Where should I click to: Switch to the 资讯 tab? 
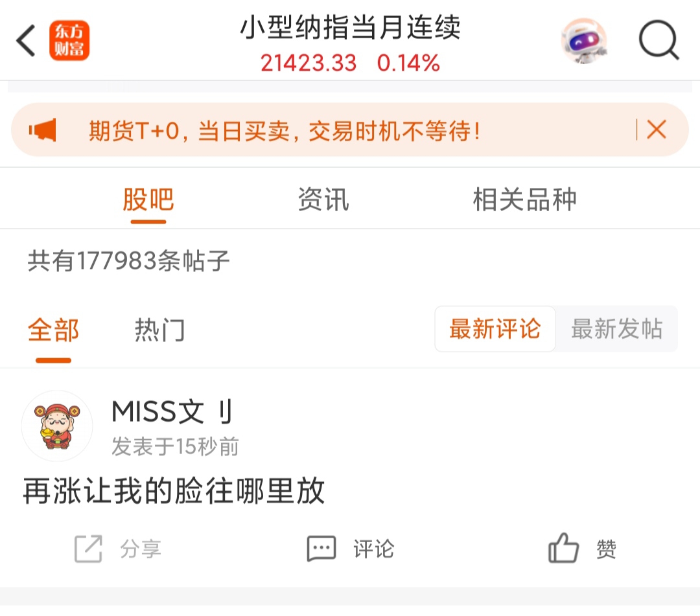(x=323, y=200)
